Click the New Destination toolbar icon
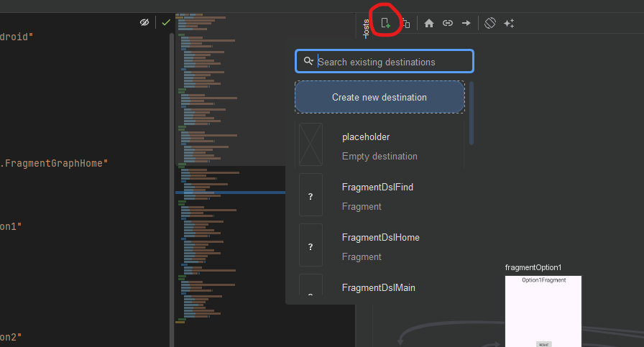The image size is (644, 347). [x=385, y=23]
